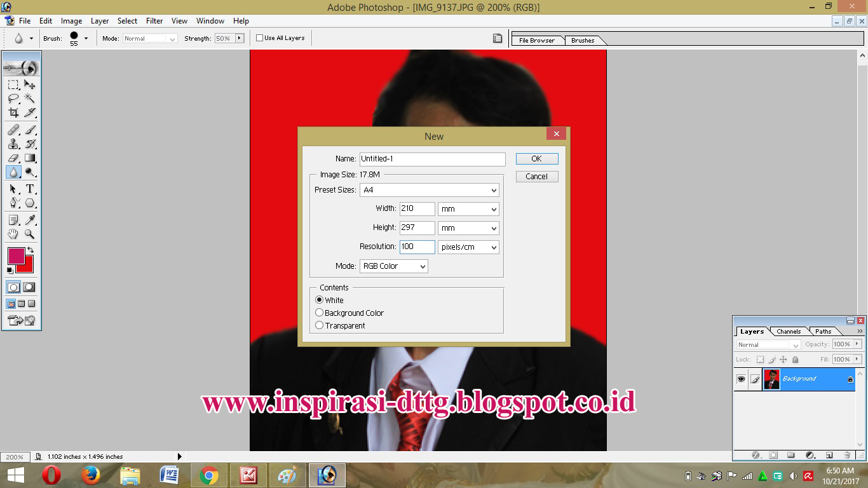The height and width of the screenshot is (488, 868).
Task: Edit the document Name field
Action: pos(433,159)
